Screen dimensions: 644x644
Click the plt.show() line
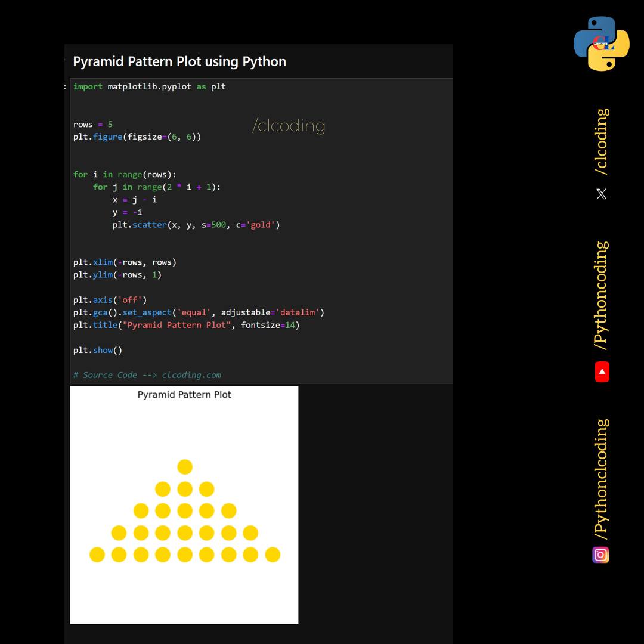click(98, 351)
